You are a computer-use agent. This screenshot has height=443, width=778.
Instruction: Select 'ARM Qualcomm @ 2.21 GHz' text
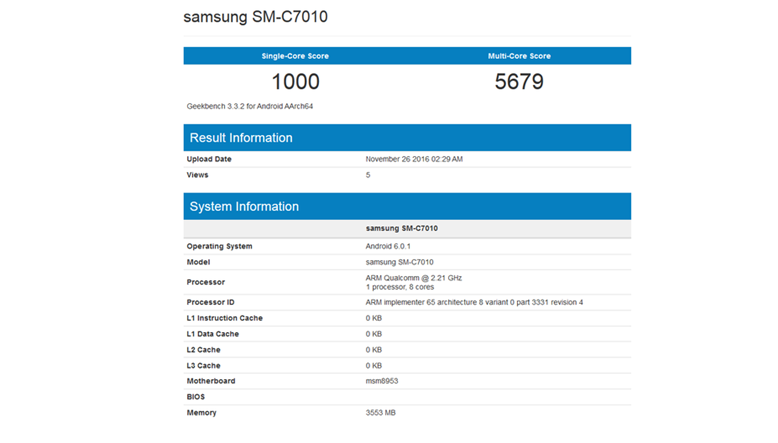[414, 278]
